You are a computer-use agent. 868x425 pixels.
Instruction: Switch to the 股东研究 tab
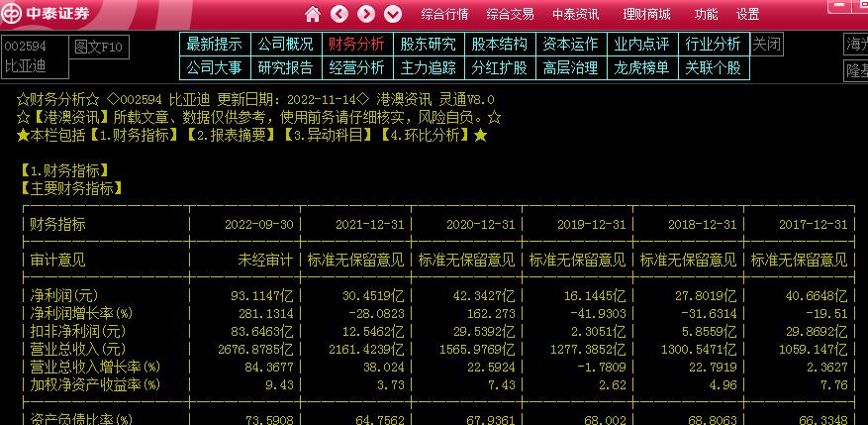tap(429, 44)
